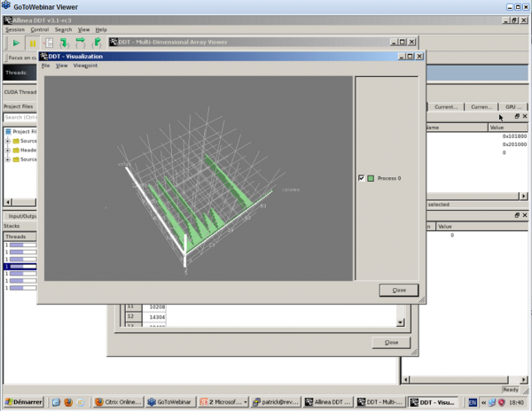Click the add breakpoint icon beside Pause
The height and width of the screenshot is (411, 532).
click(49, 42)
